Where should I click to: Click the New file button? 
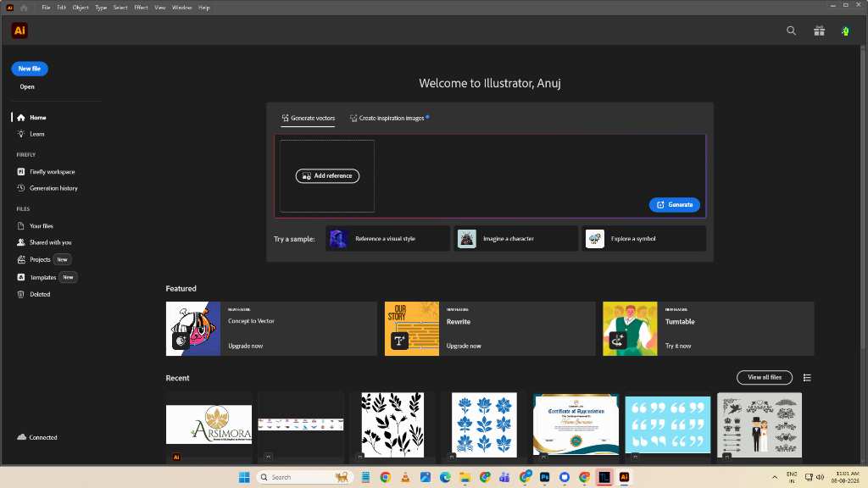30,69
